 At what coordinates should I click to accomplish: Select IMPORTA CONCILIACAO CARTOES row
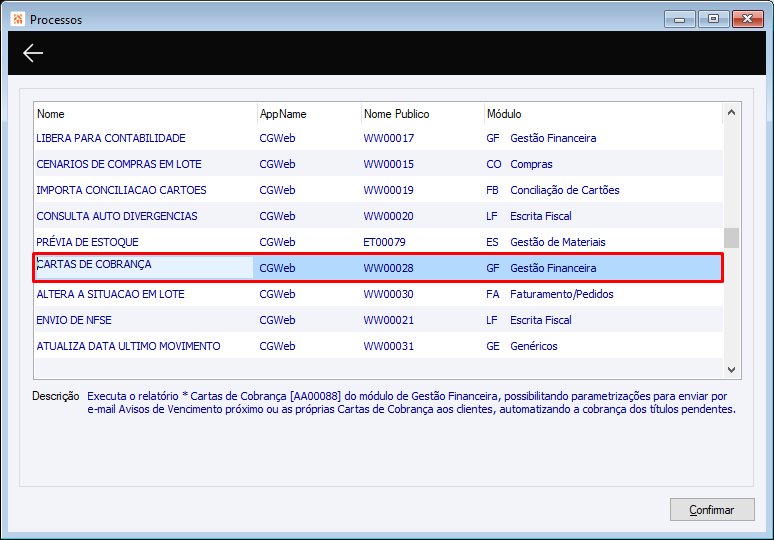coord(379,190)
